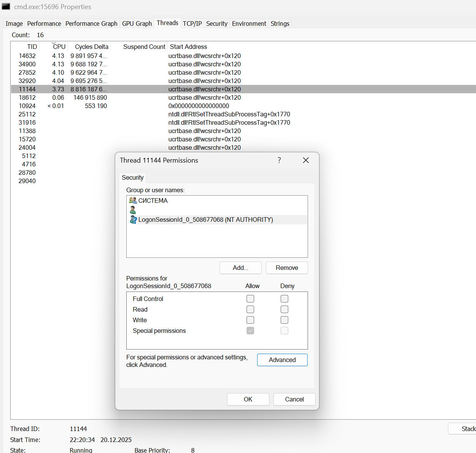The width and height of the screenshot is (476, 453).
Task: Select thread row 15720
Action: pyautogui.click(x=243, y=139)
